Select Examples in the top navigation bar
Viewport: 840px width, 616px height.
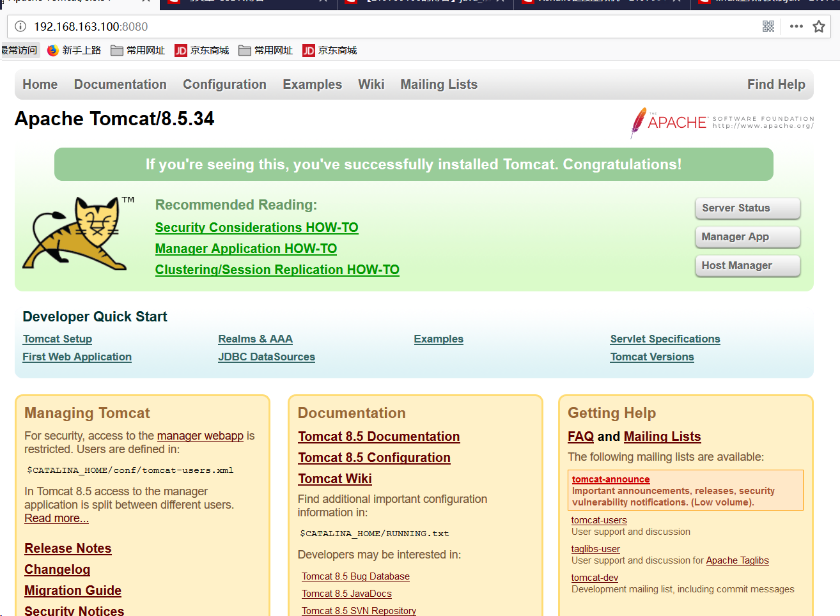(x=313, y=84)
